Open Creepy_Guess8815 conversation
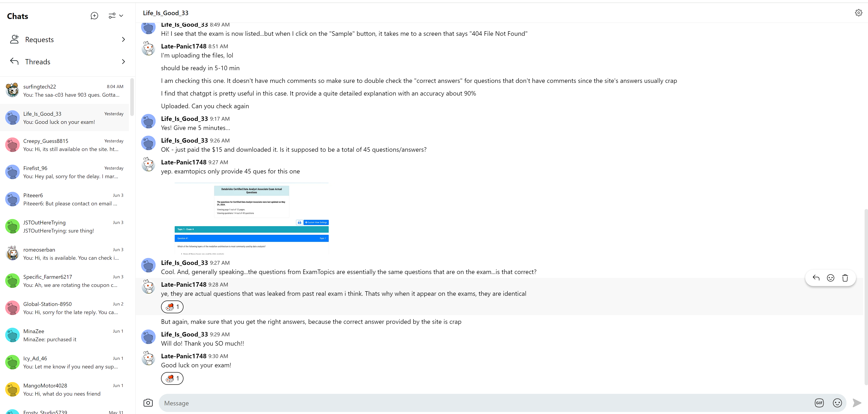The width and height of the screenshot is (868, 414). coord(68,145)
